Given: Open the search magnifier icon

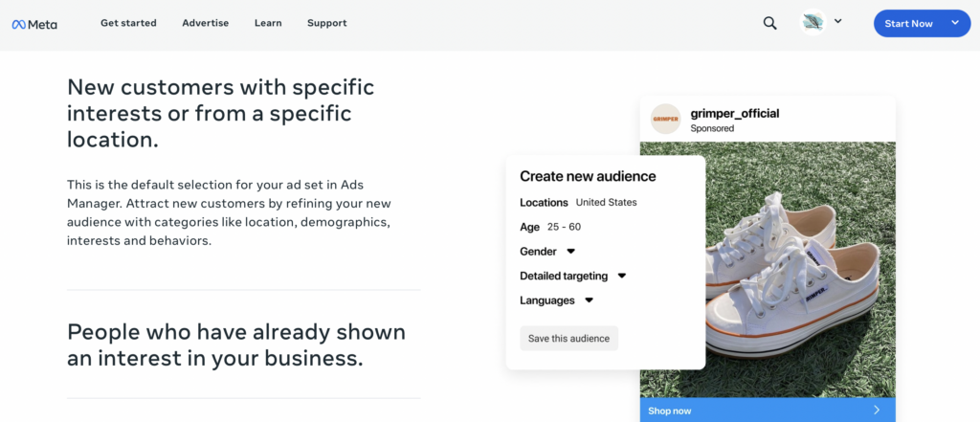Looking at the screenshot, I should click(x=769, y=24).
